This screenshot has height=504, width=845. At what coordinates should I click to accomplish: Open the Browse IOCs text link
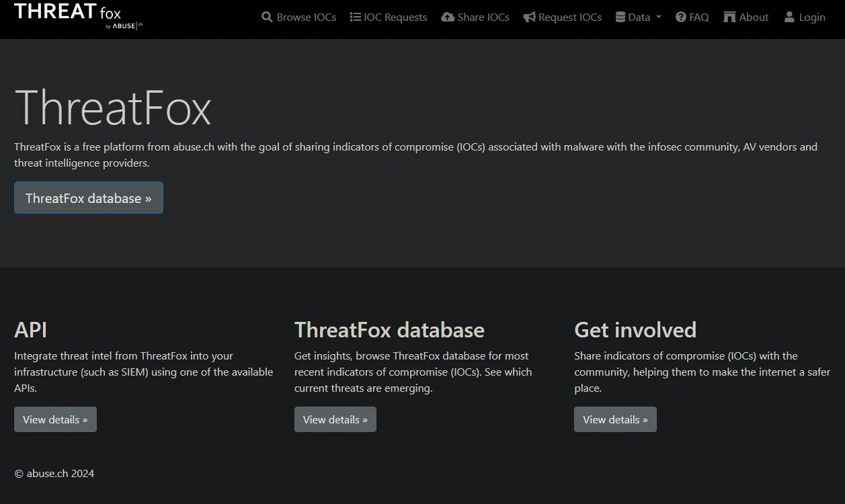307,17
